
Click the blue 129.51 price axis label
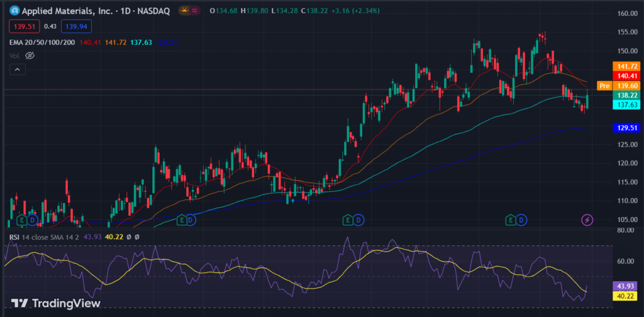[x=626, y=128]
